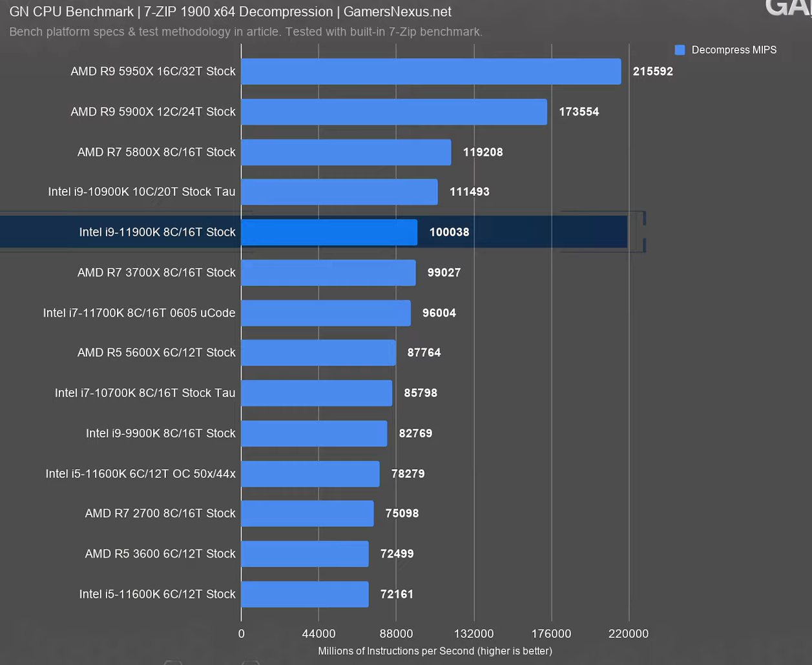Screen dimensions: 812x665
Task: Click the Intel i9-10900K Stock Tau label
Action: point(141,192)
